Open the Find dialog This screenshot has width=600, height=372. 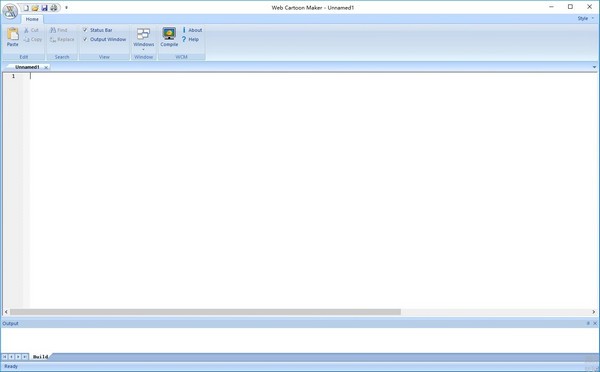point(59,30)
